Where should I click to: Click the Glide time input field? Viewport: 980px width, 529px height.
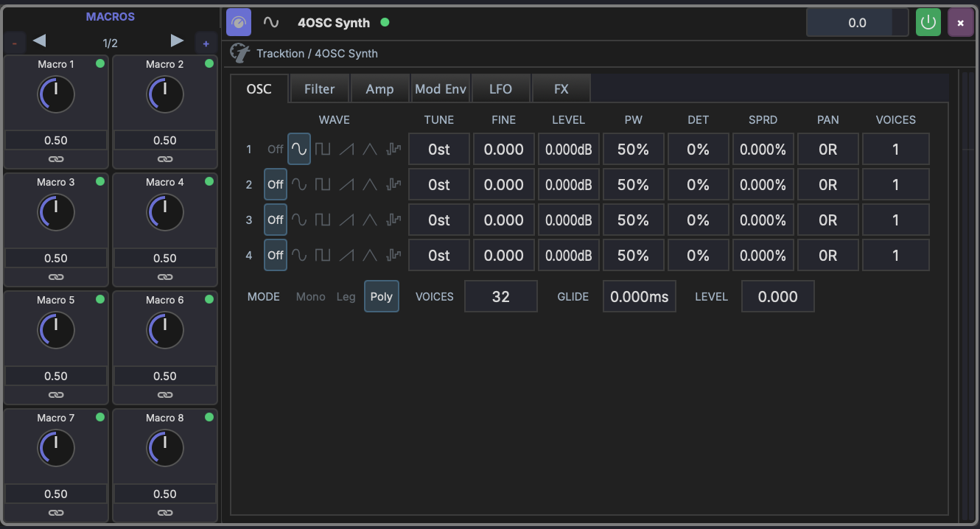639,296
